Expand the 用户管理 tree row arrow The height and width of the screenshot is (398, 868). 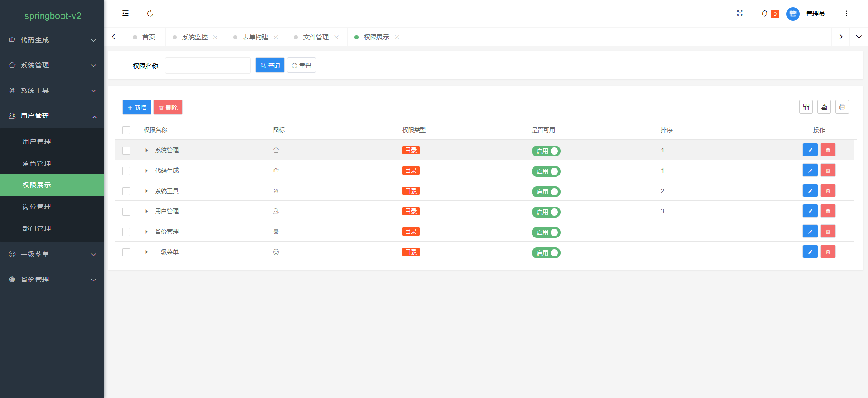point(146,211)
